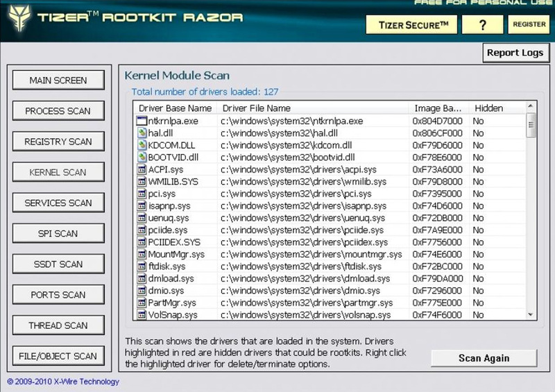Screen dimensions: 555x392
Task: Click isapnp.sys driver icon
Action: pos(142,206)
